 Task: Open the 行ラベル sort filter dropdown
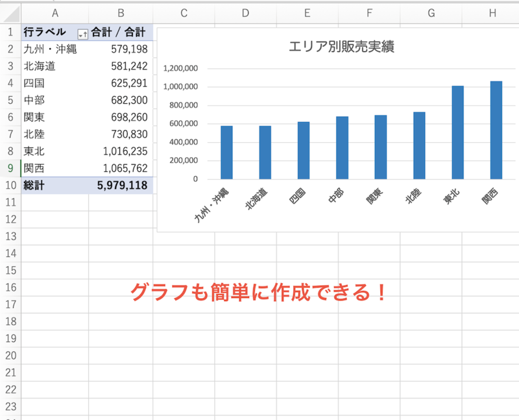pos(82,34)
